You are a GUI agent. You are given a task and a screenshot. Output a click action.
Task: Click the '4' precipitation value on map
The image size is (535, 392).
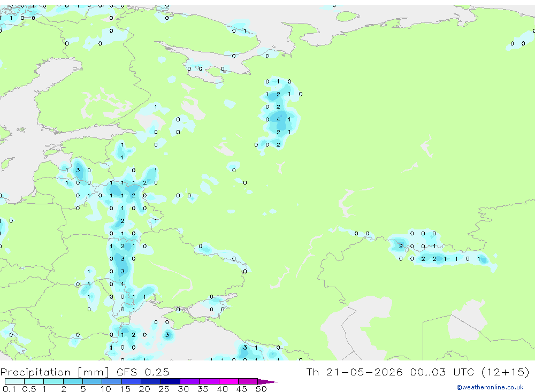[x=278, y=119]
